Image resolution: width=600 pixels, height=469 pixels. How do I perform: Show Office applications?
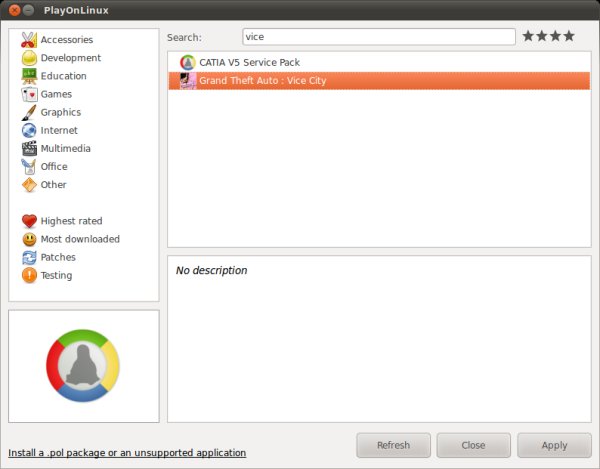[x=54, y=167]
